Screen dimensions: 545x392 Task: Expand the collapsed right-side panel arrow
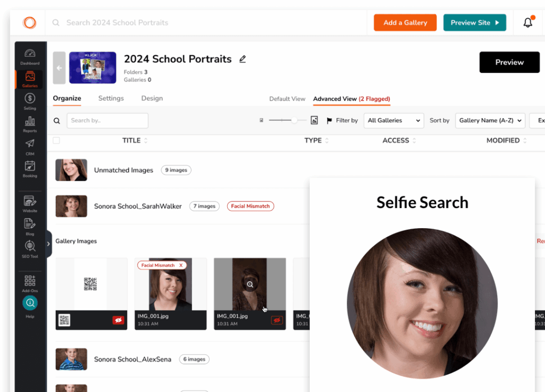pos(48,244)
